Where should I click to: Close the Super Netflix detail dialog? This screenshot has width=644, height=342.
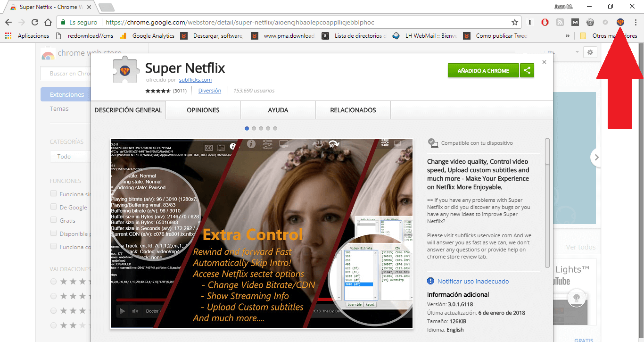click(x=545, y=62)
